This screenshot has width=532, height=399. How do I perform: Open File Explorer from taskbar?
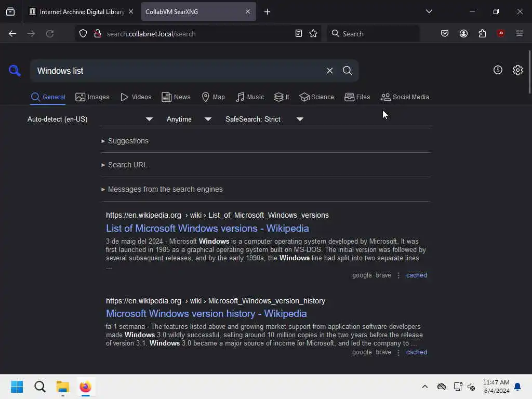pos(63,387)
